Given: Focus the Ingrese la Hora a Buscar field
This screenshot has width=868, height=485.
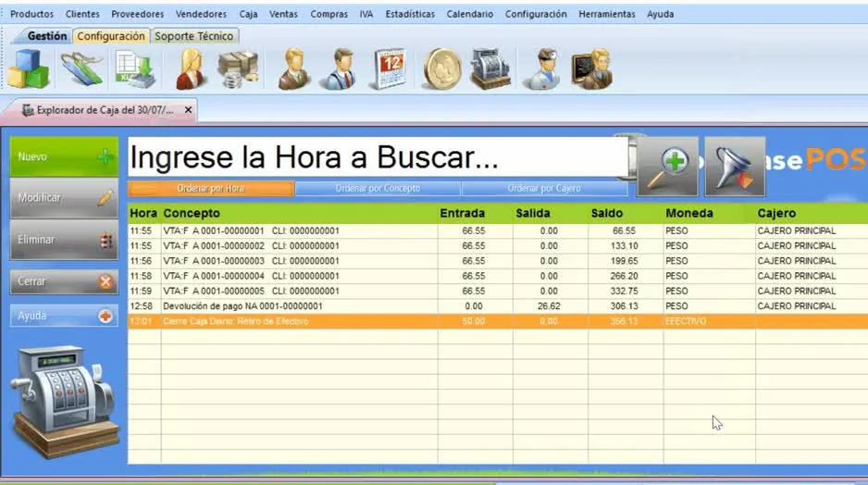Looking at the screenshot, I should [378, 157].
